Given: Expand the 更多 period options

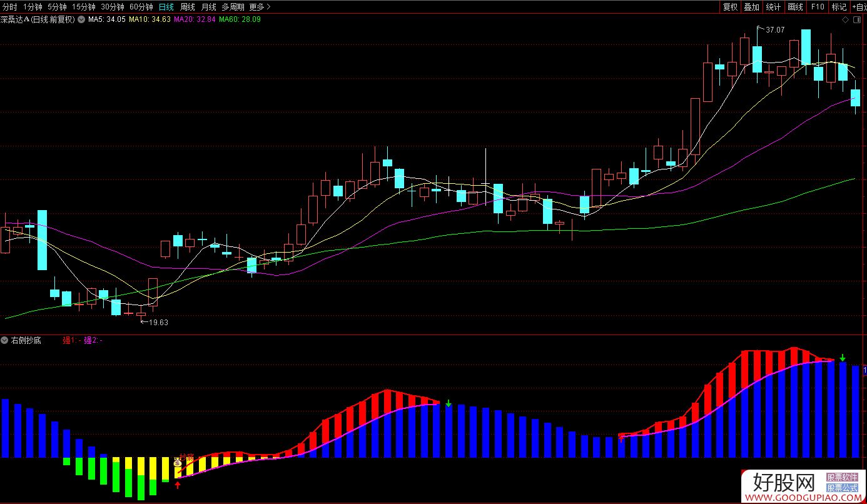Looking at the screenshot, I should pos(260,7).
